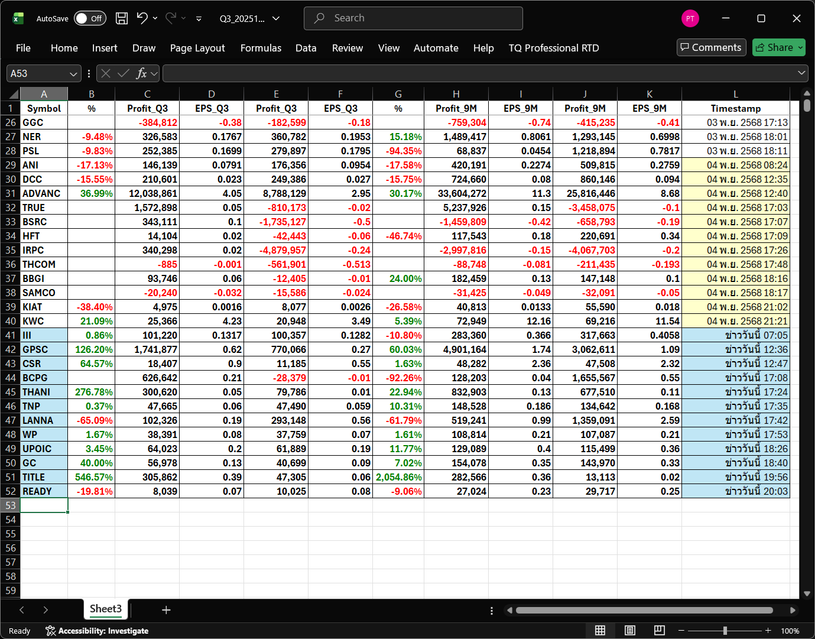Viewport: 815px width, 639px height.
Task: Click the Insert Function fx icon
Action: point(142,73)
